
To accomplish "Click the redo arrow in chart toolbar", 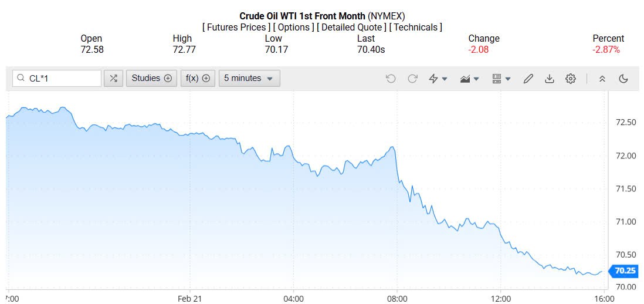I will [412, 79].
